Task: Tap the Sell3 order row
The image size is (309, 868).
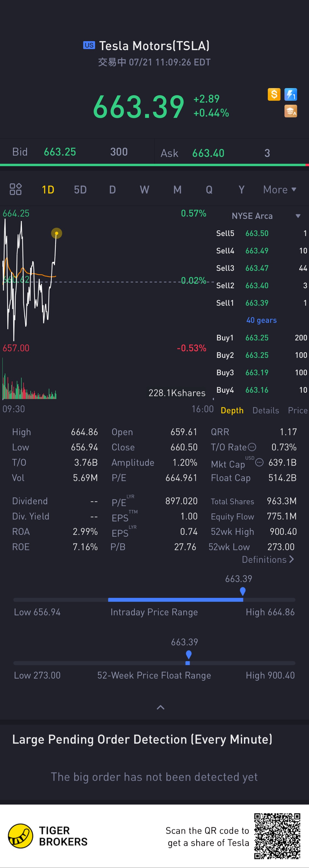Action: click(x=261, y=268)
